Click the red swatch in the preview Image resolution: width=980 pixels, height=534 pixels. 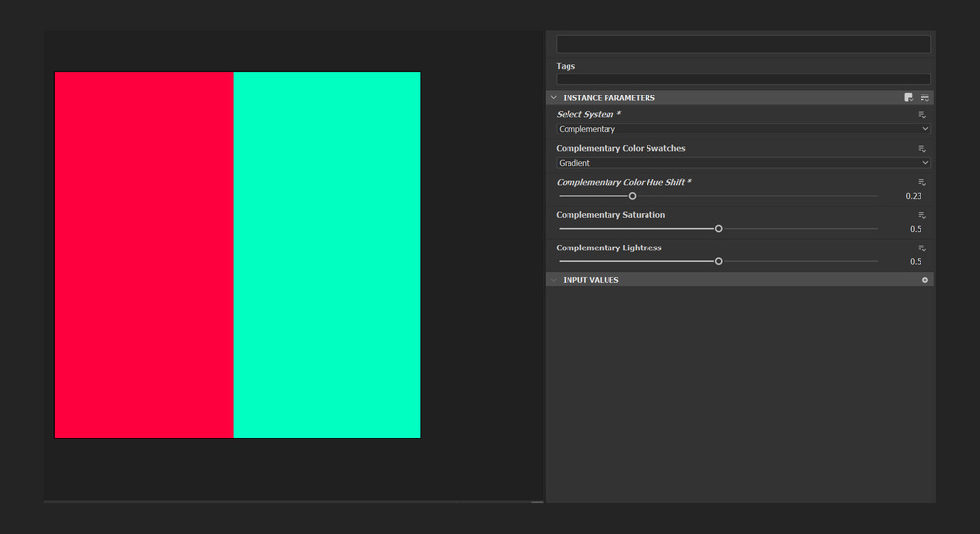click(x=143, y=255)
